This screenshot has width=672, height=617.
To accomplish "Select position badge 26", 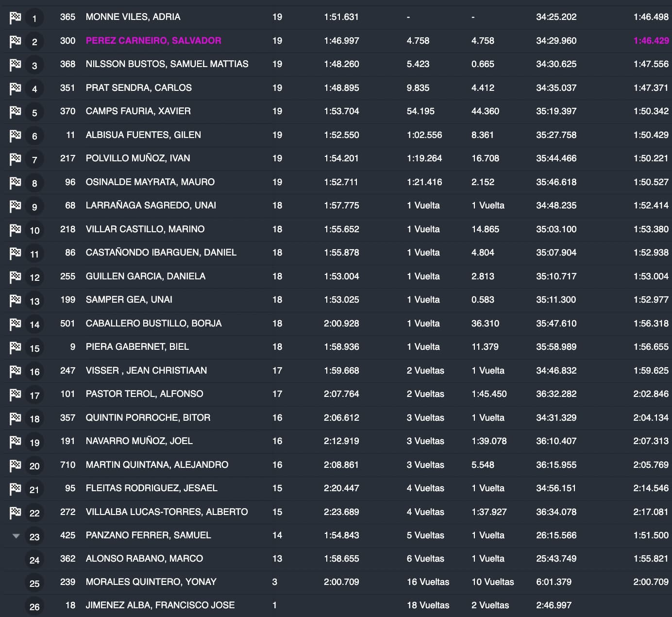I will tap(34, 607).
